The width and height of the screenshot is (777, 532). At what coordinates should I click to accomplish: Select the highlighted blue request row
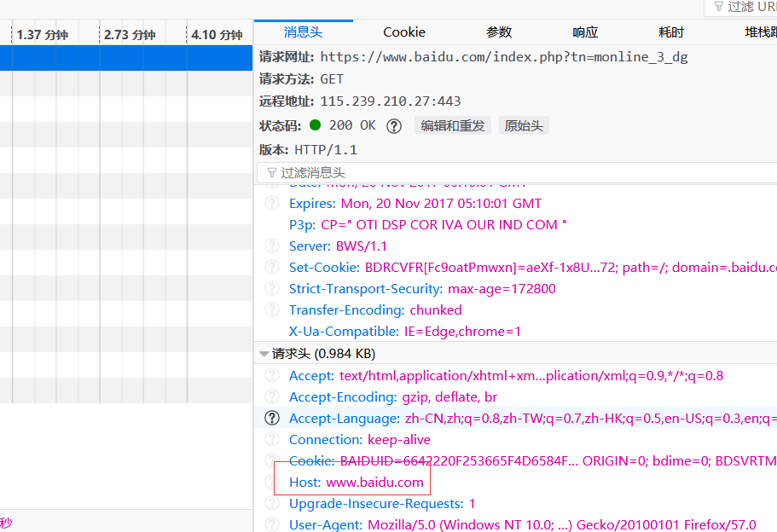coord(126,58)
